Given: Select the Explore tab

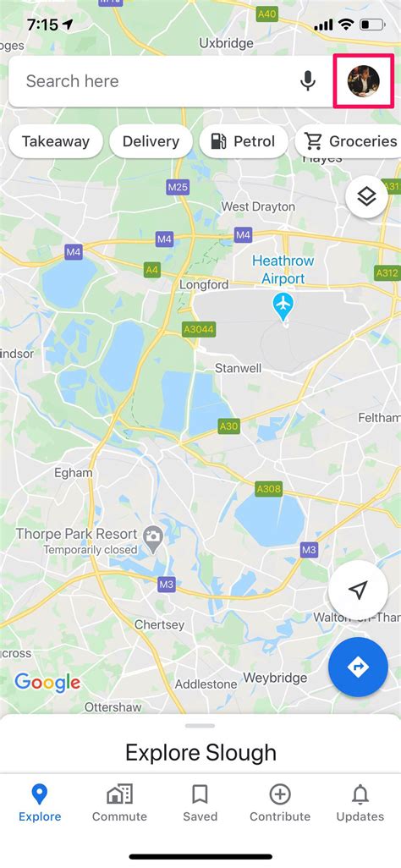Looking at the screenshot, I should pos(40,803).
